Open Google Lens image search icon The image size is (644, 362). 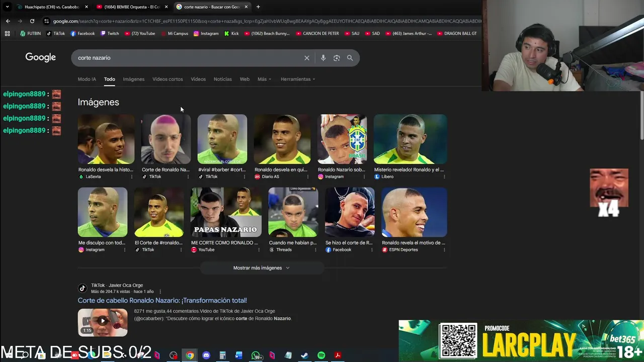(x=337, y=58)
